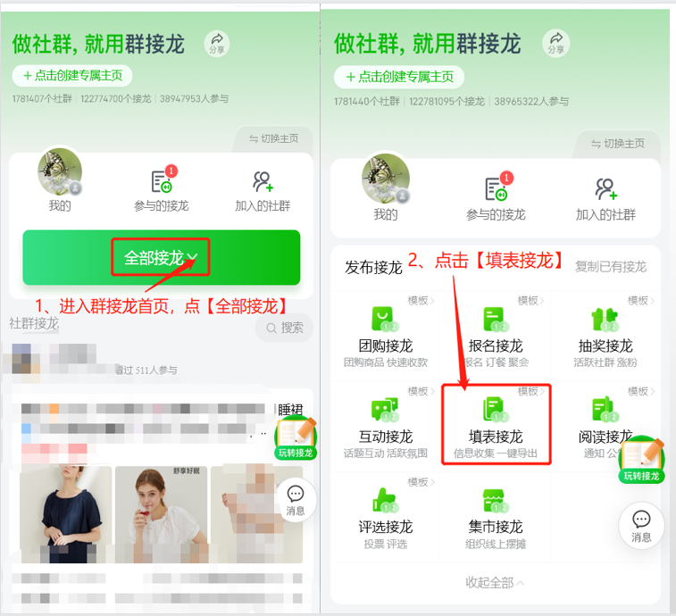
Task: Tap 点击创建专属主页 in left screen
Action: [x=72, y=76]
